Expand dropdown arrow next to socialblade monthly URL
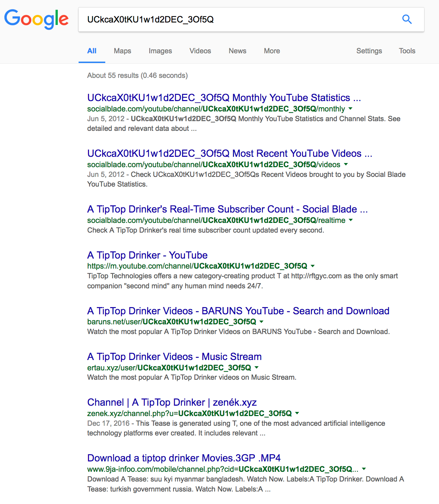This screenshot has width=439, height=504. click(x=350, y=109)
